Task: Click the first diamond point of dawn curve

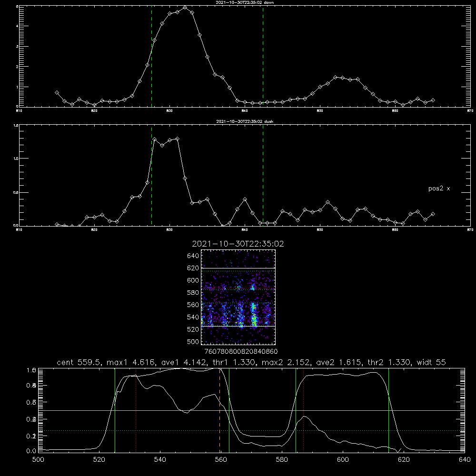Action: click(57, 93)
